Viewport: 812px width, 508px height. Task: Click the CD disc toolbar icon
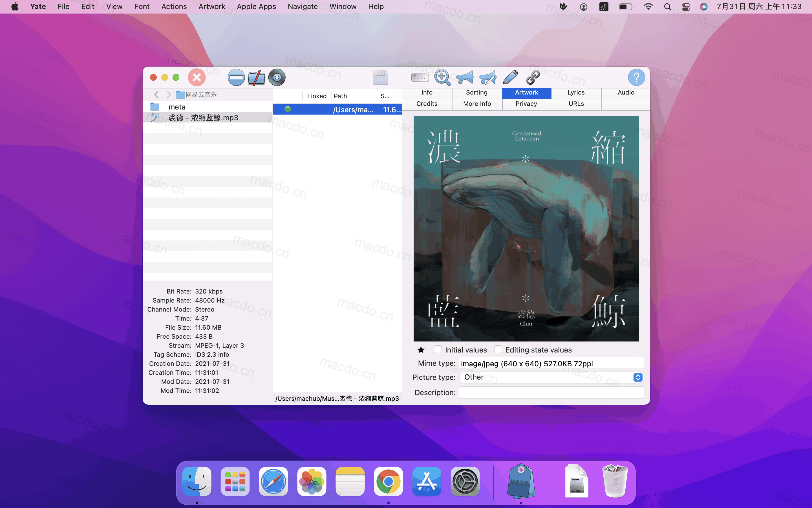[277, 77]
